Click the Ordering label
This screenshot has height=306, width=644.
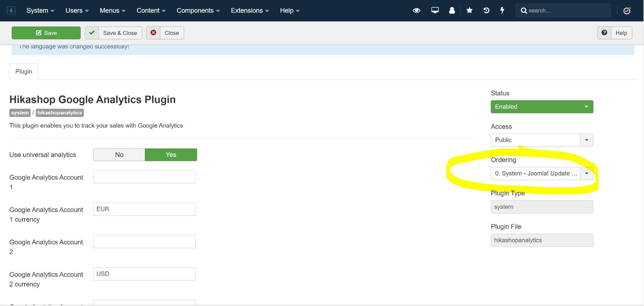[x=503, y=160]
